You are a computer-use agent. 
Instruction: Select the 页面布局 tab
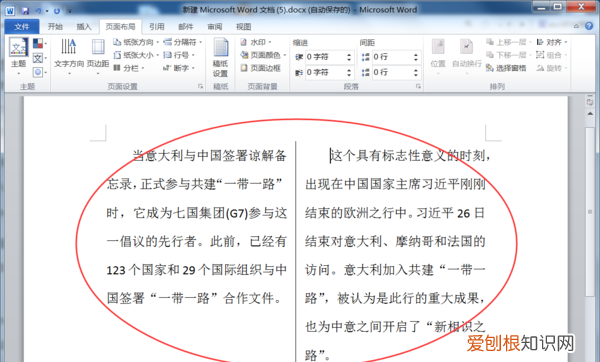(x=120, y=26)
